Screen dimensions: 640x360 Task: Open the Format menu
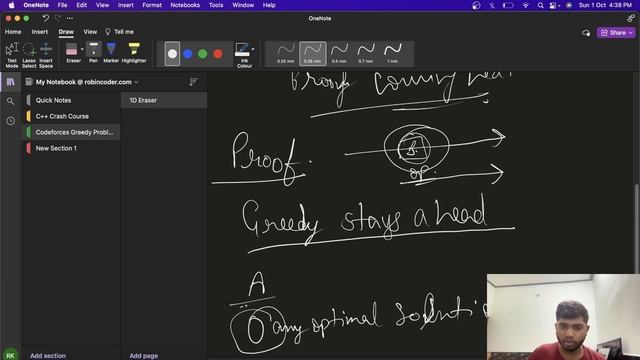point(152,5)
